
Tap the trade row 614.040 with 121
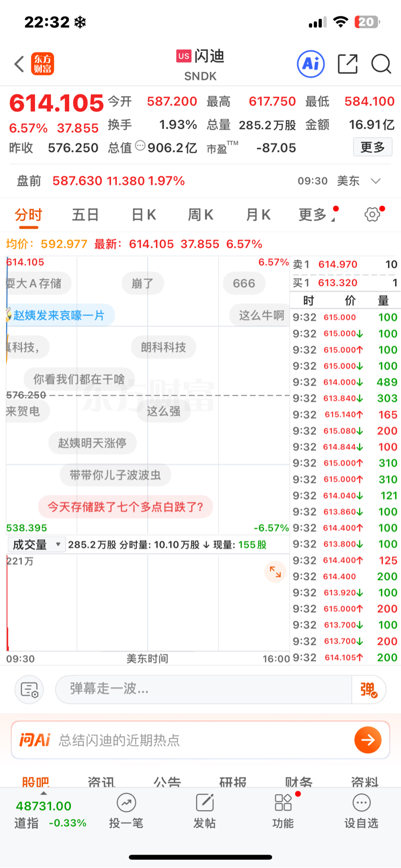[x=345, y=495]
